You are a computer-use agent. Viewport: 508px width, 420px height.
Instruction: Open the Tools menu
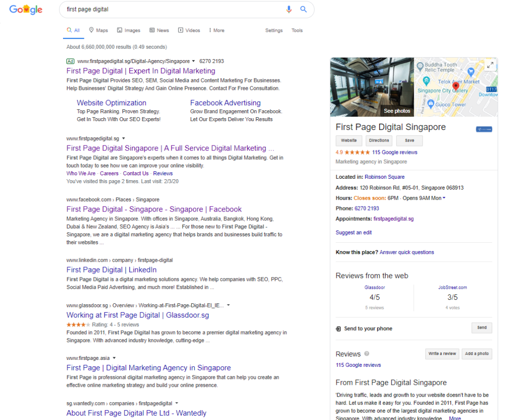(297, 30)
